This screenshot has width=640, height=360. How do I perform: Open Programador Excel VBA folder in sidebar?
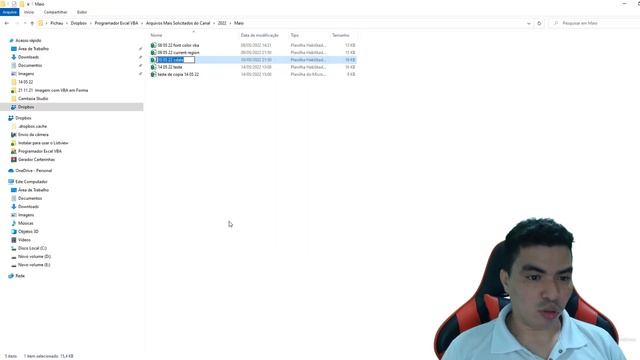(x=40, y=151)
